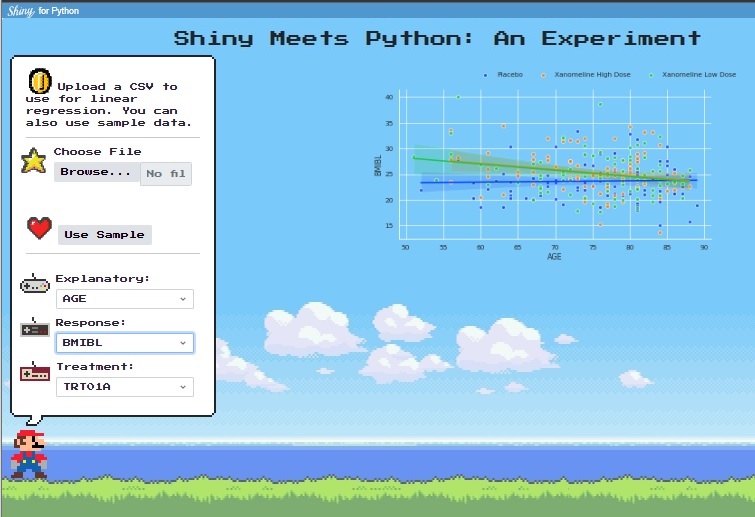Click the Shiny for Python logo
This screenshot has height=517, width=755.
43,11
